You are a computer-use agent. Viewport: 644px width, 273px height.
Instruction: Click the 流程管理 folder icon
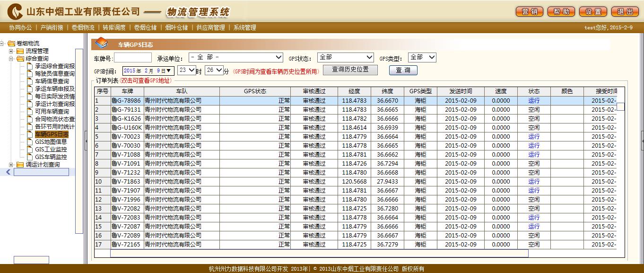[20, 51]
